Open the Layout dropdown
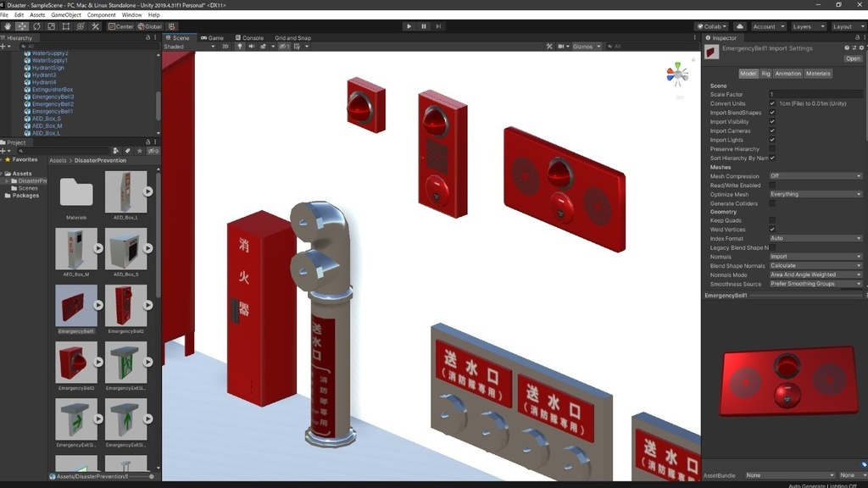This screenshot has height=488, width=868. coord(848,26)
